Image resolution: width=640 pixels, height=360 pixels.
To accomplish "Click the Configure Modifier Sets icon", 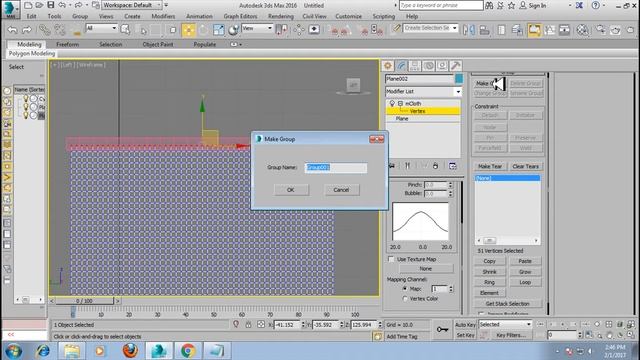I will point(452,166).
